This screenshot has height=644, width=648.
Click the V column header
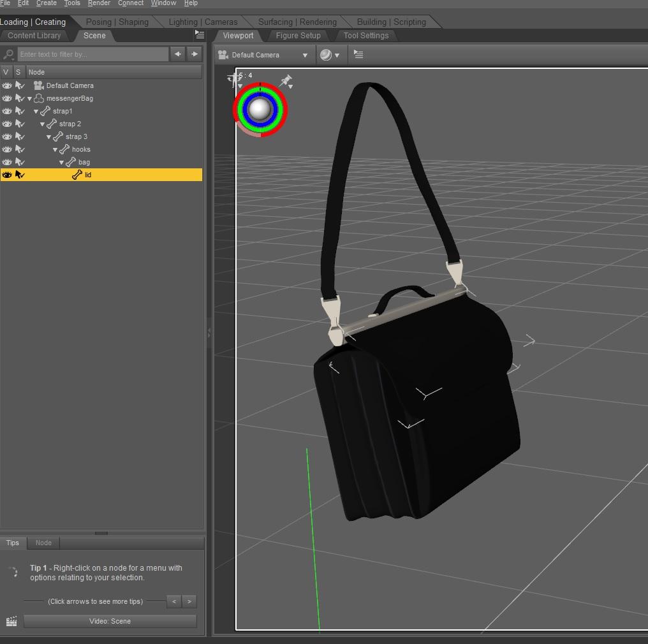click(x=6, y=72)
